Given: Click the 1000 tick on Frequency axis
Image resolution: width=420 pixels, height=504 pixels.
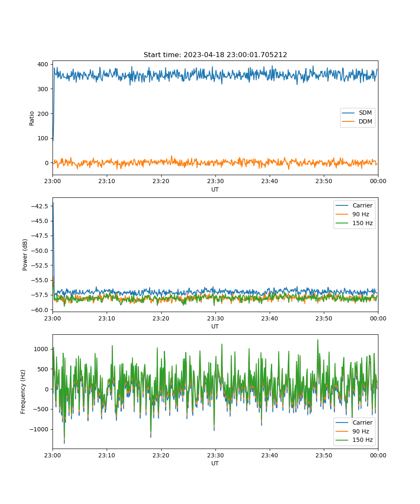Looking at the screenshot, I should (42, 349).
